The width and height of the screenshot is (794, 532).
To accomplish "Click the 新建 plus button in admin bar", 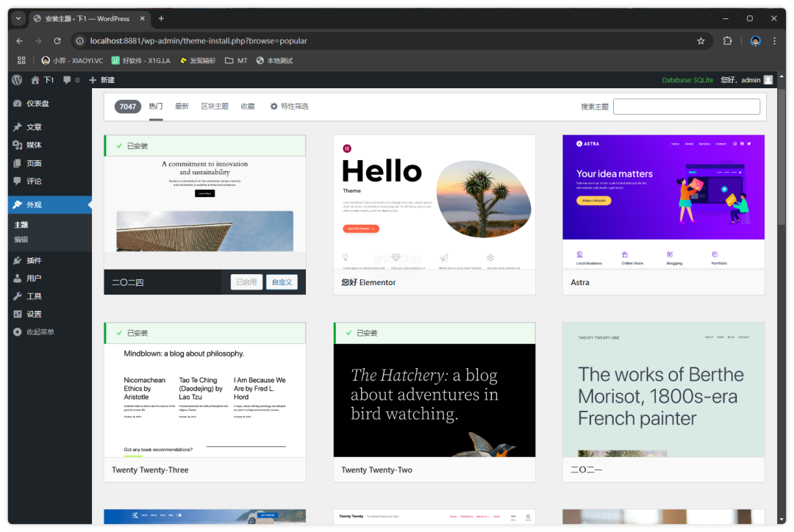I will click(x=101, y=80).
